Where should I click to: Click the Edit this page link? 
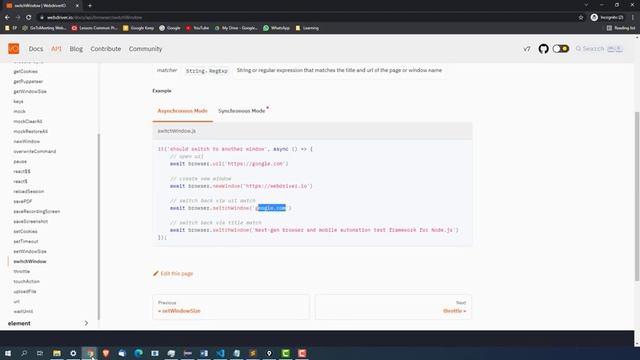[x=173, y=273]
